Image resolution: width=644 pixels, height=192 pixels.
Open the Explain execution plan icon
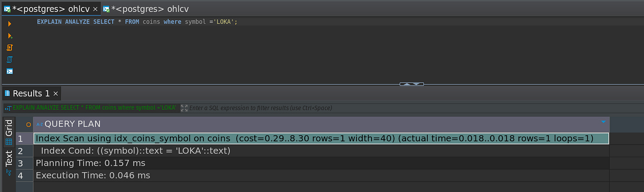coord(10,59)
